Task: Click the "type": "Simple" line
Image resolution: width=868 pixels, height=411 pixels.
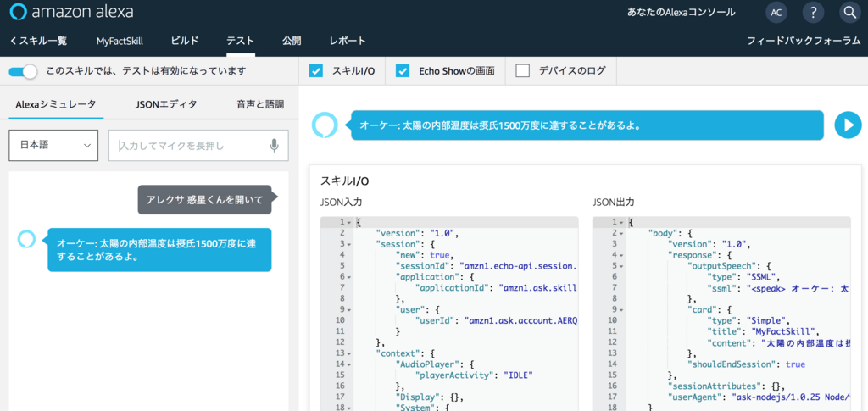Action: click(748, 319)
